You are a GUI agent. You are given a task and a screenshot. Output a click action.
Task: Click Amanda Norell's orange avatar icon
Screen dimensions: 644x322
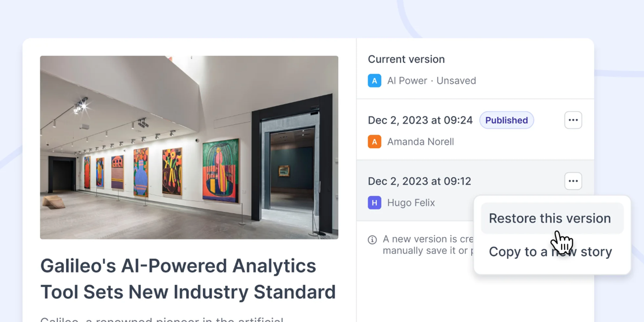(374, 141)
